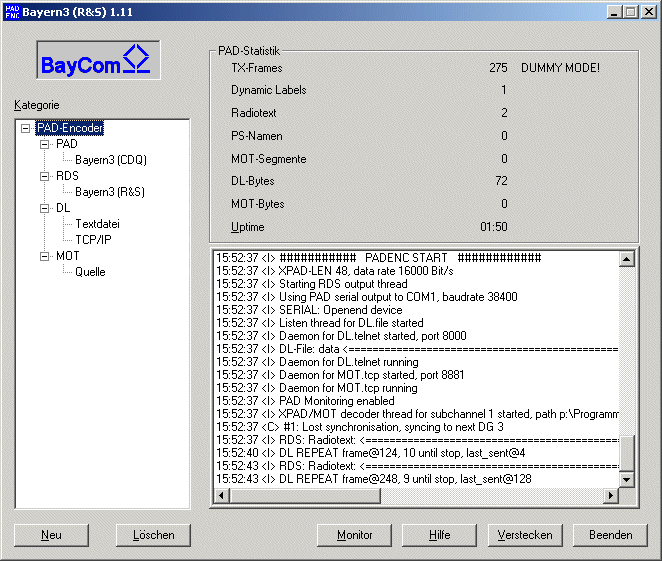Click the Kategorie label
This screenshot has width=662, height=561.
tap(37, 105)
